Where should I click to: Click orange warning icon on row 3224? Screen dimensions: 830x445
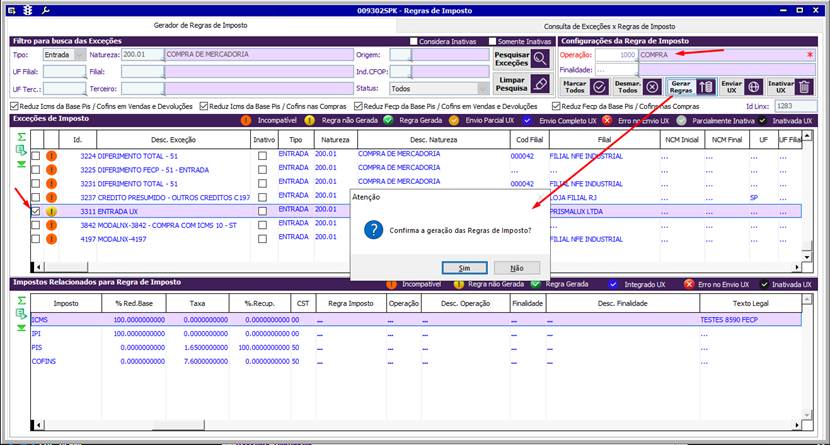(51, 156)
